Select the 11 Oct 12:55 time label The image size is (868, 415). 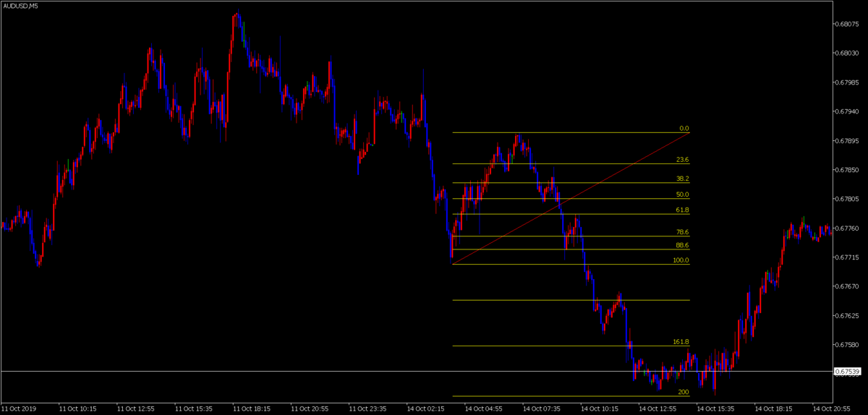click(x=136, y=408)
